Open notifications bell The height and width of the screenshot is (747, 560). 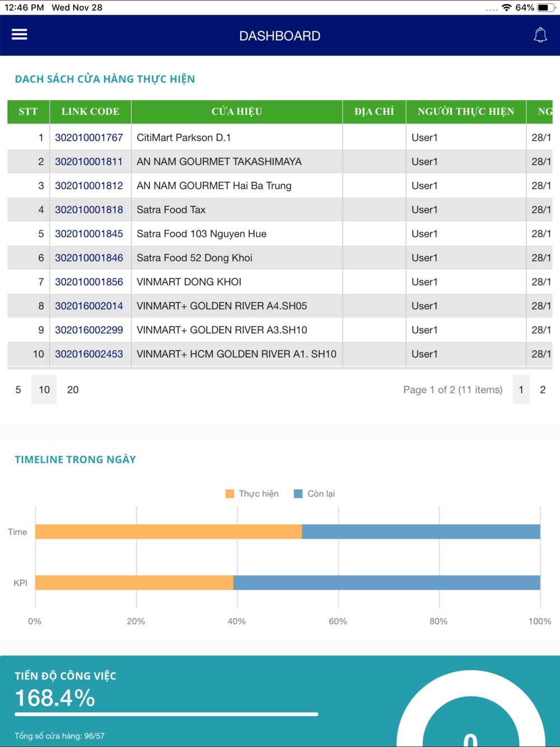click(x=540, y=35)
